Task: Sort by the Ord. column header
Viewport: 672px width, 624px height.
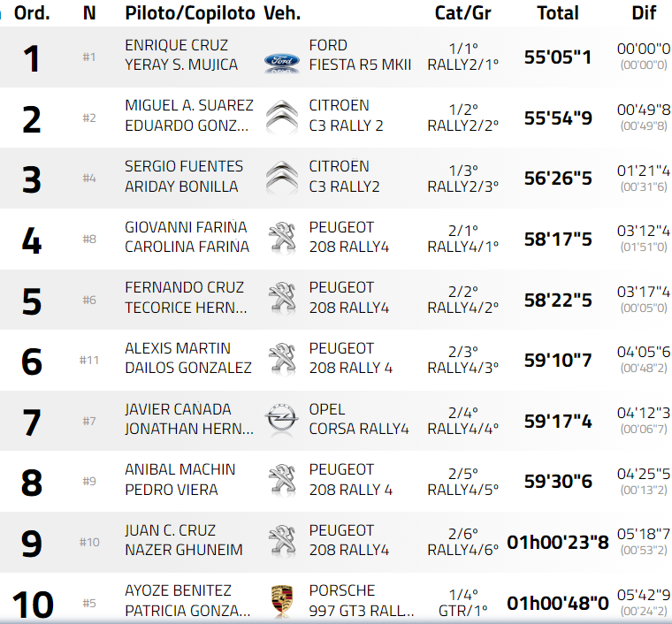Action: coord(33,13)
